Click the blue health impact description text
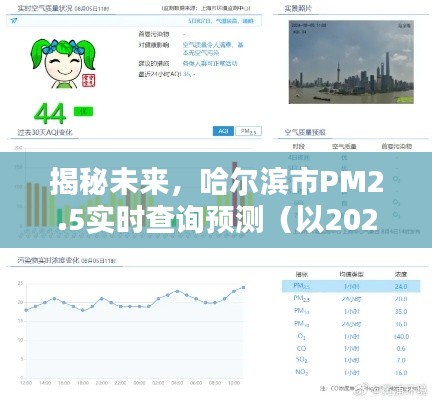 (x=213, y=49)
